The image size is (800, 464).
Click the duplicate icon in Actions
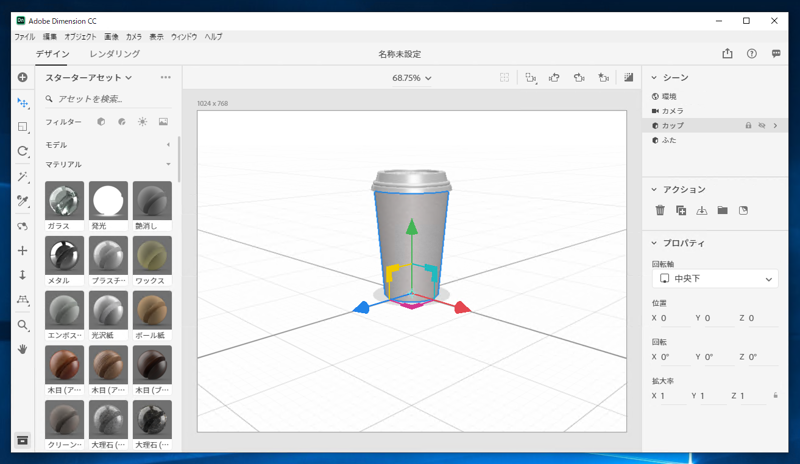681,210
